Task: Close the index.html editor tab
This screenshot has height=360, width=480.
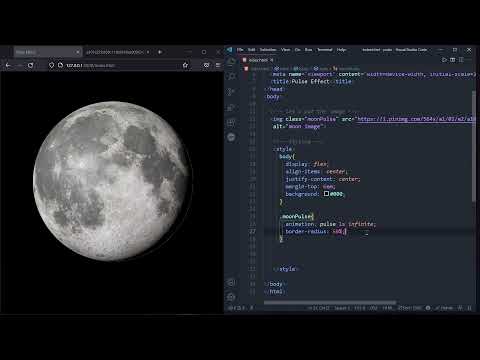Action: pos(272,60)
